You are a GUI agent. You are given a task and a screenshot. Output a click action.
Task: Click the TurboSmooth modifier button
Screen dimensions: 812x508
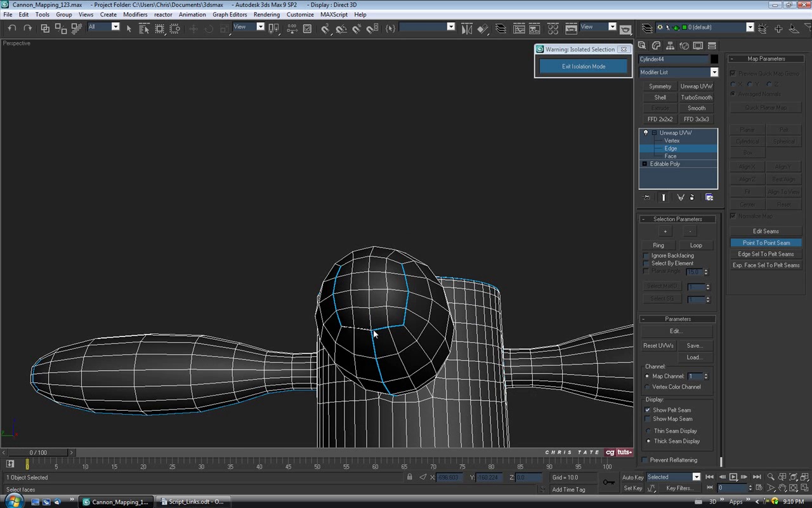696,98
